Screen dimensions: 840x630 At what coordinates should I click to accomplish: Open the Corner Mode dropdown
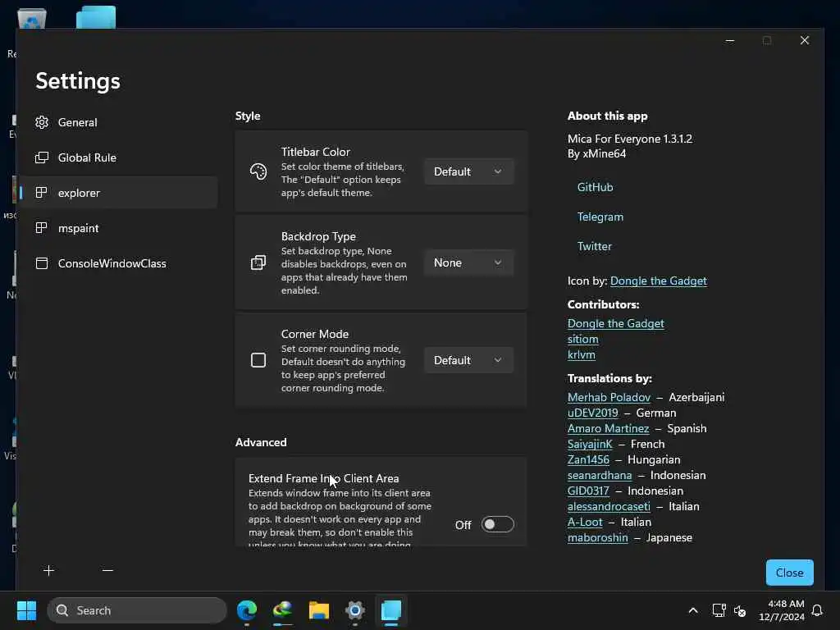[468, 360]
